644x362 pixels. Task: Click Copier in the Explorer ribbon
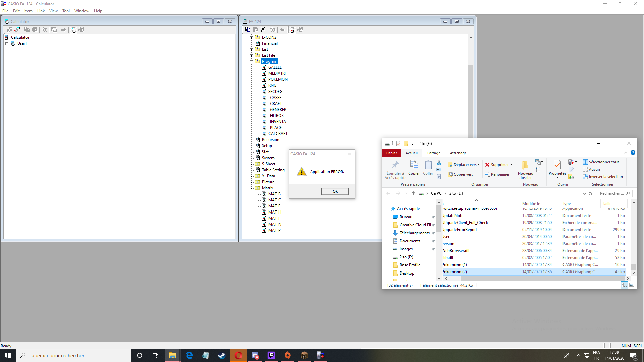pyautogui.click(x=414, y=168)
